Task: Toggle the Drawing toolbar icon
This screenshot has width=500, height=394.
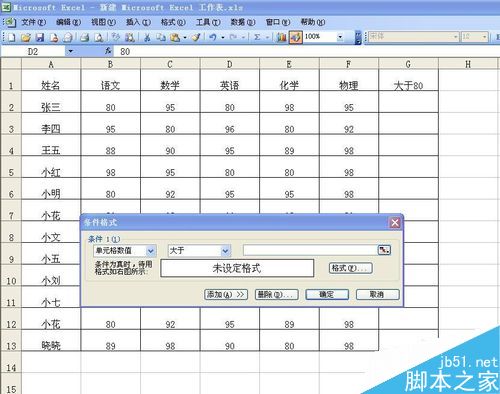Action: pyautogui.click(x=296, y=37)
